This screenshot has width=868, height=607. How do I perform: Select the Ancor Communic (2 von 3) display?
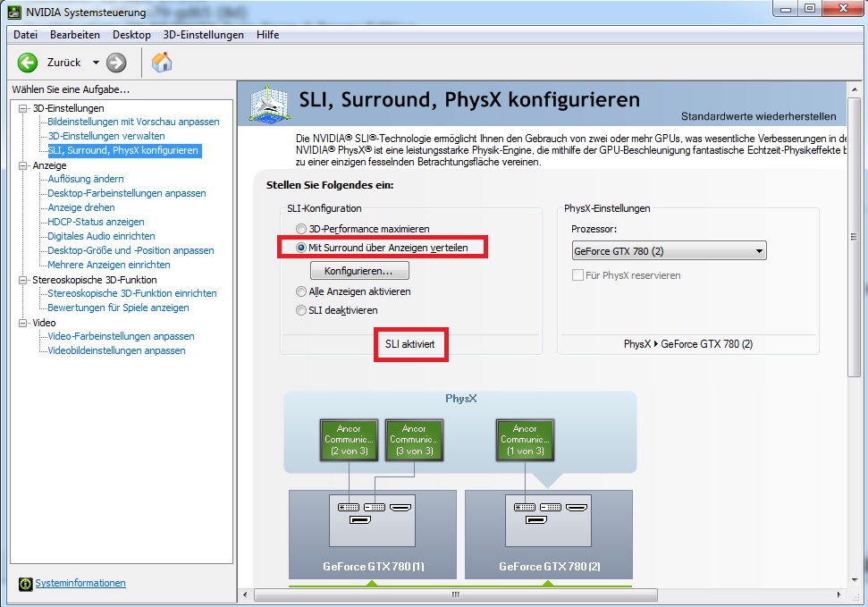click(349, 440)
